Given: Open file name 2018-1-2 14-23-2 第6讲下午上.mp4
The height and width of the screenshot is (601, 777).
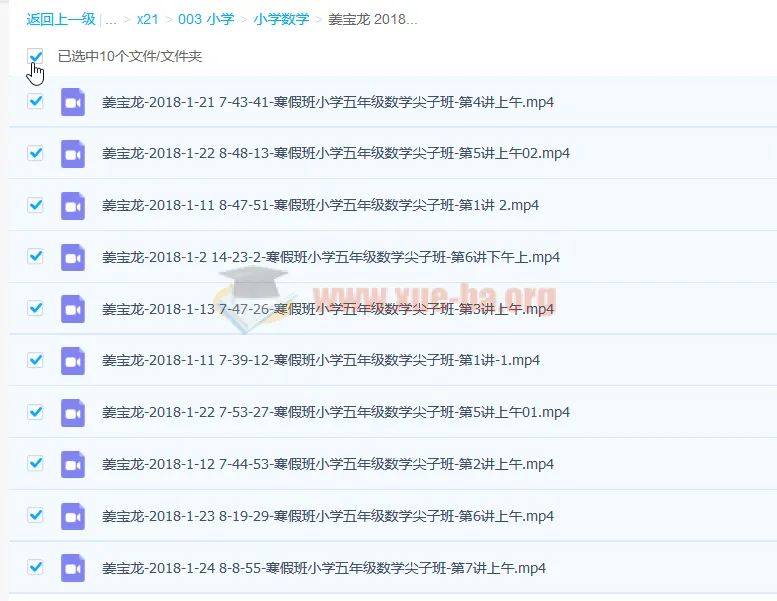Looking at the screenshot, I should click(x=331, y=257).
